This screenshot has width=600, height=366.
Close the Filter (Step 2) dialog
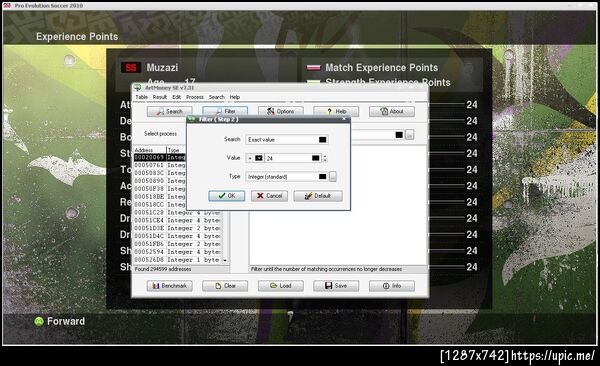pyautogui.click(x=344, y=119)
